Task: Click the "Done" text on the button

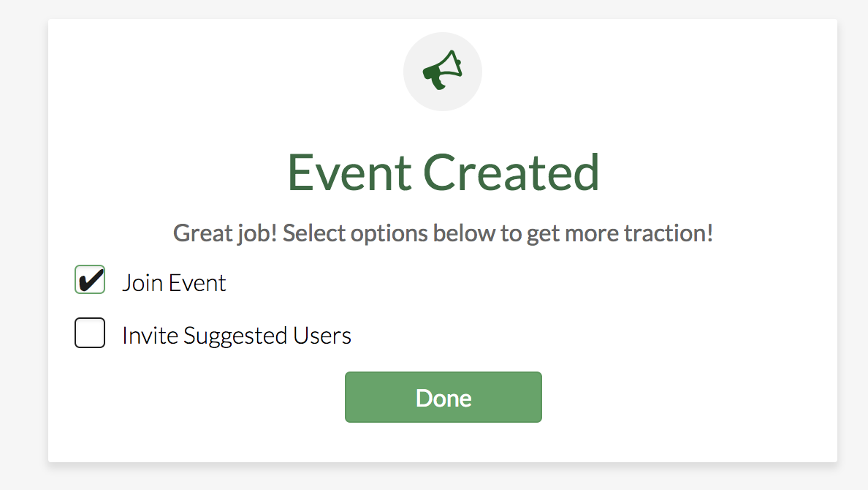Action: tap(443, 398)
